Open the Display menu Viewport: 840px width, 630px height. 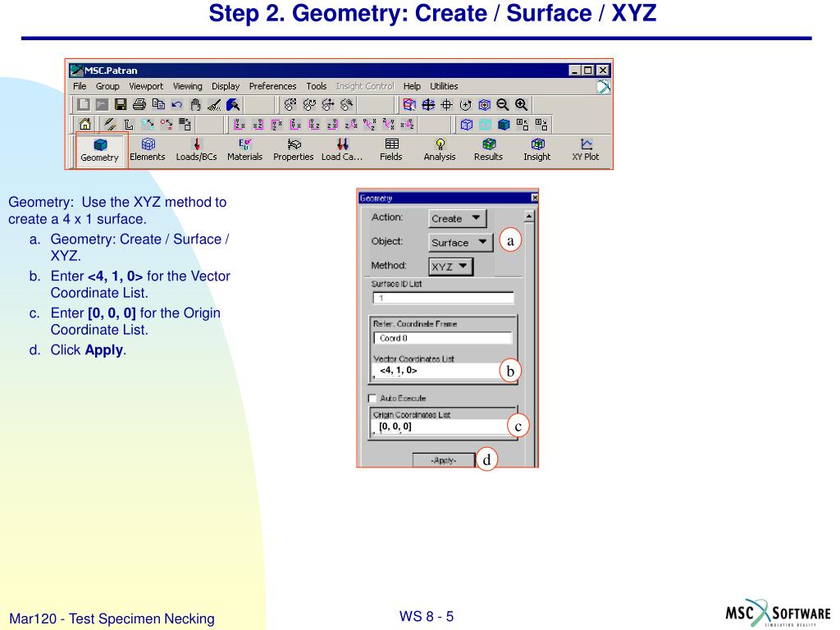coord(226,86)
